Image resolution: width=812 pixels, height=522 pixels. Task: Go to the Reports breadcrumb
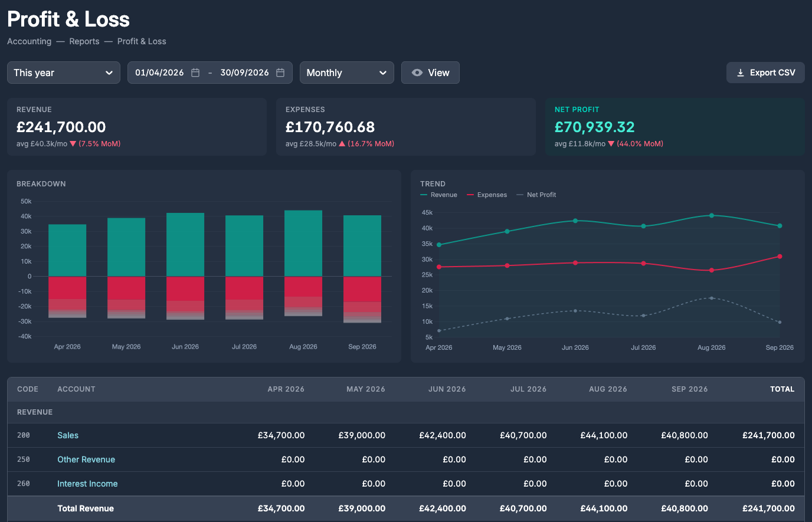click(84, 41)
